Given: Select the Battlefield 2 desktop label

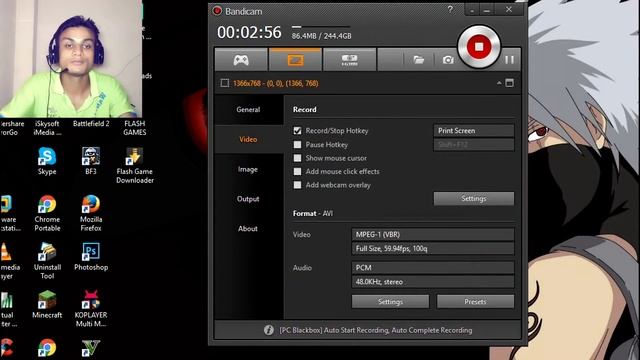Looking at the screenshot, I should click(x=91, y=123).
